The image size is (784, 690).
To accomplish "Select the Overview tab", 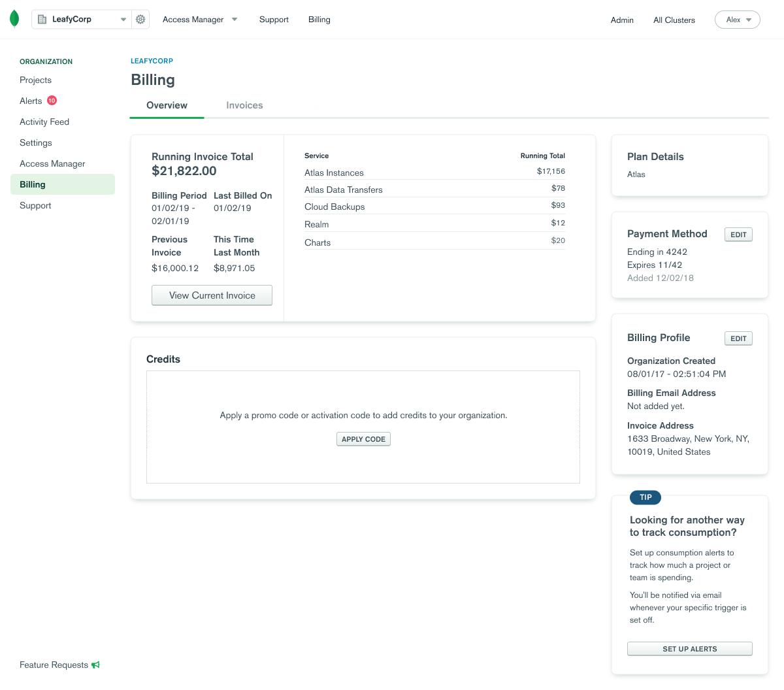I will [167, 105].
